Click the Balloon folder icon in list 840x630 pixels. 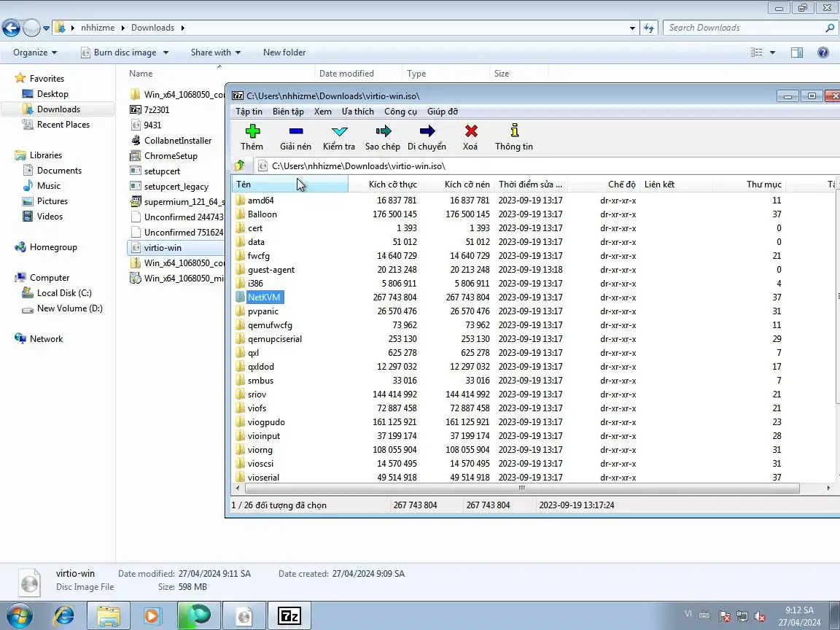pyautogui.click(x=240, y=214)
